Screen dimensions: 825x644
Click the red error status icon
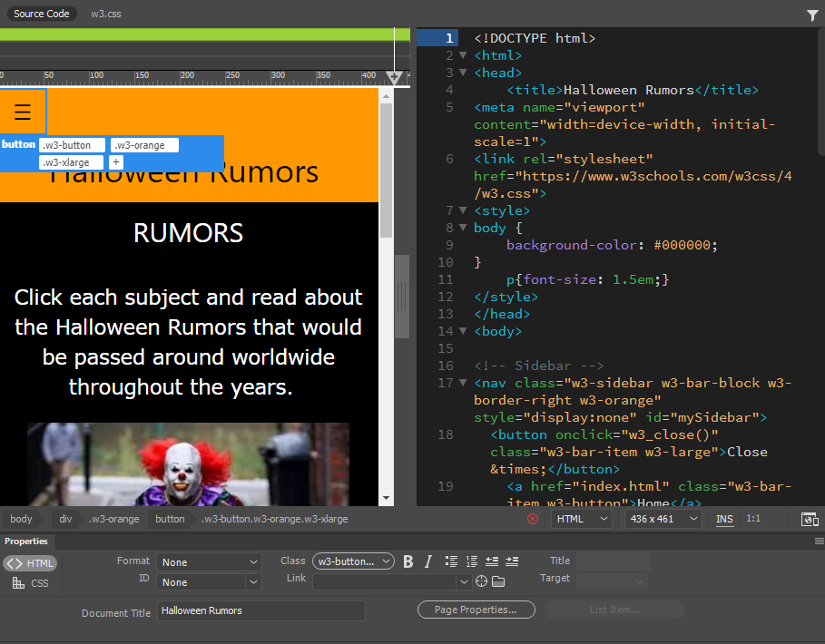click(533, 519)
